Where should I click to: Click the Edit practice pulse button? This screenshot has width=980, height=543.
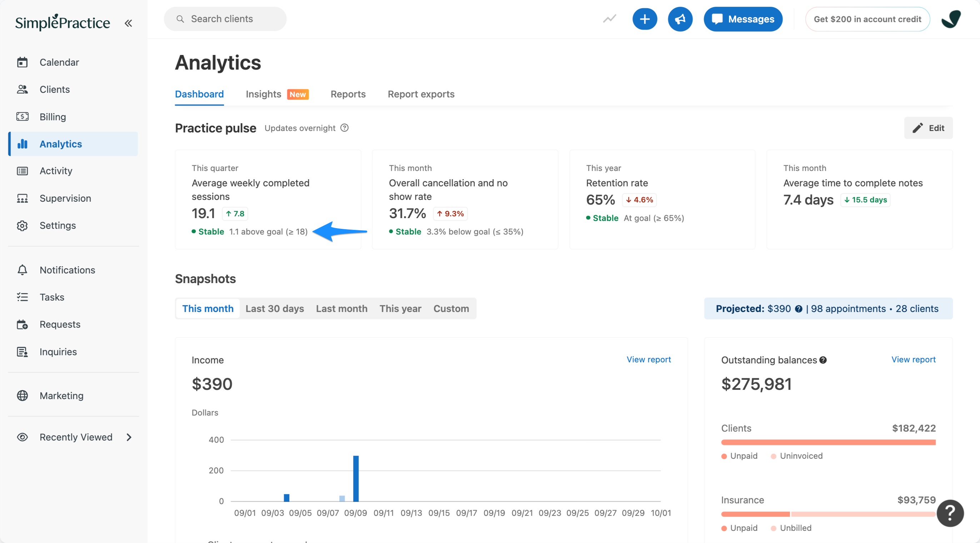tap(928, 128)
